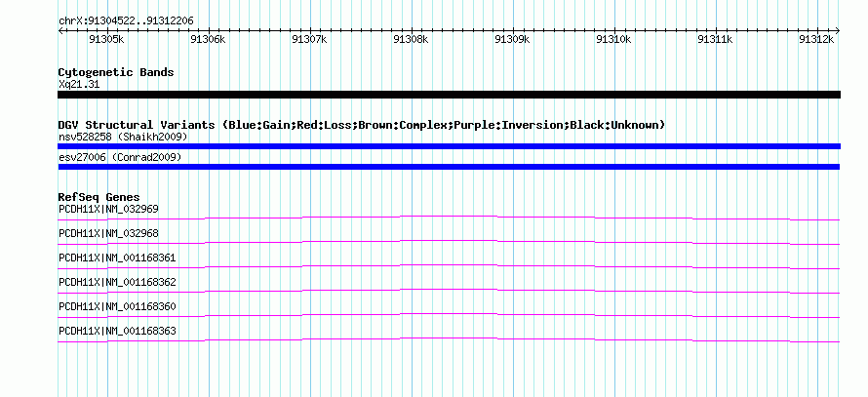Screen dimensions: 868x397
Task: Click the 91310k ruler tick label
Action: click(x=613, y=39)
